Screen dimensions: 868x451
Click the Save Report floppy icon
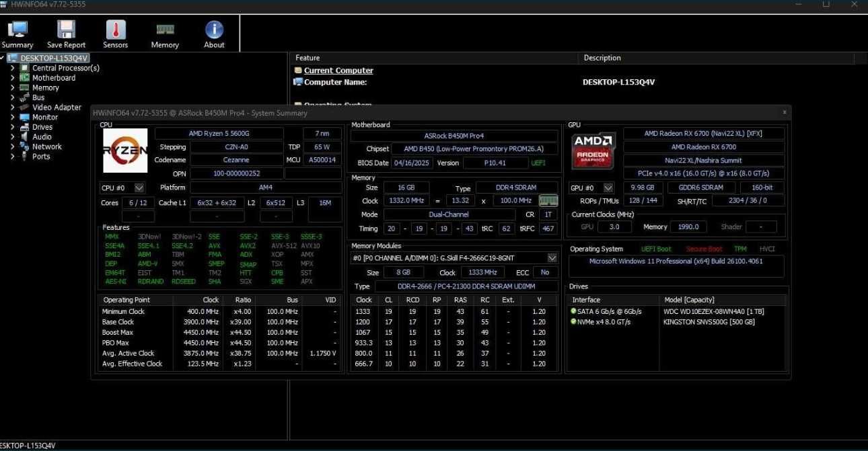(x=66, y=30)
